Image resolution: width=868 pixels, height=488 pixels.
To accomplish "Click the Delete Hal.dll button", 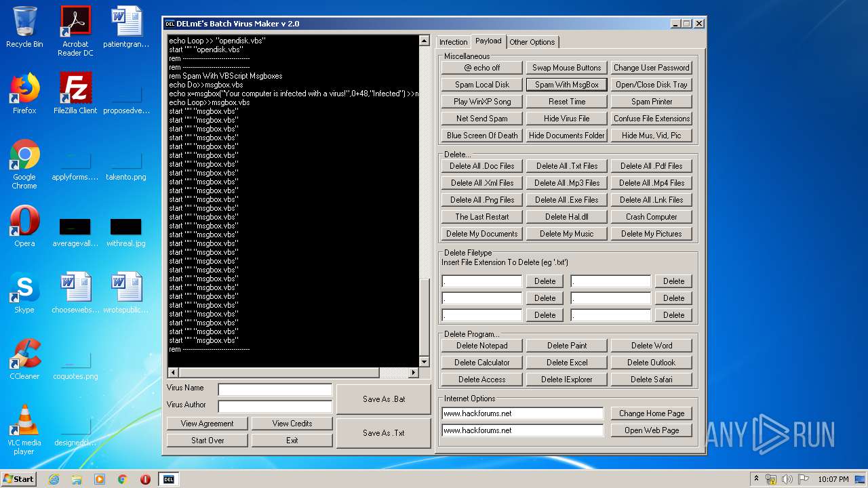I will pos(566,217).
